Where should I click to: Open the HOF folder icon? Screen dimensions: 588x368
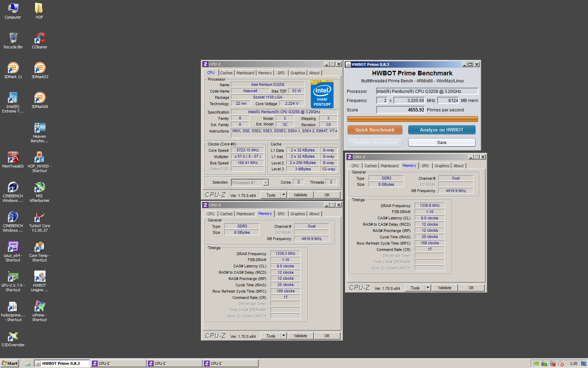39,11
